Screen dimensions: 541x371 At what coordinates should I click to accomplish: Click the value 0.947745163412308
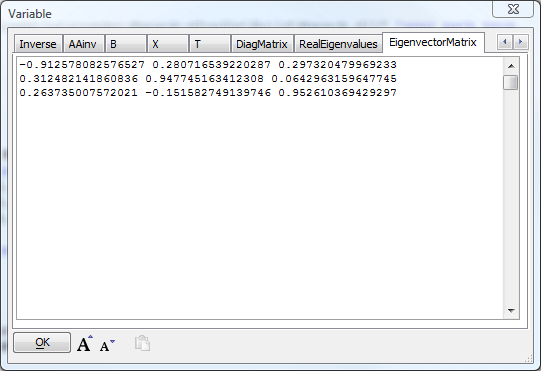coord(205,79)
